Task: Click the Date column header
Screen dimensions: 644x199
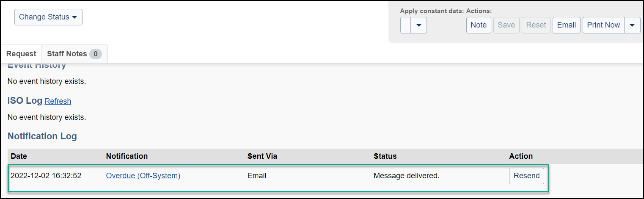Action: [19, 156]
